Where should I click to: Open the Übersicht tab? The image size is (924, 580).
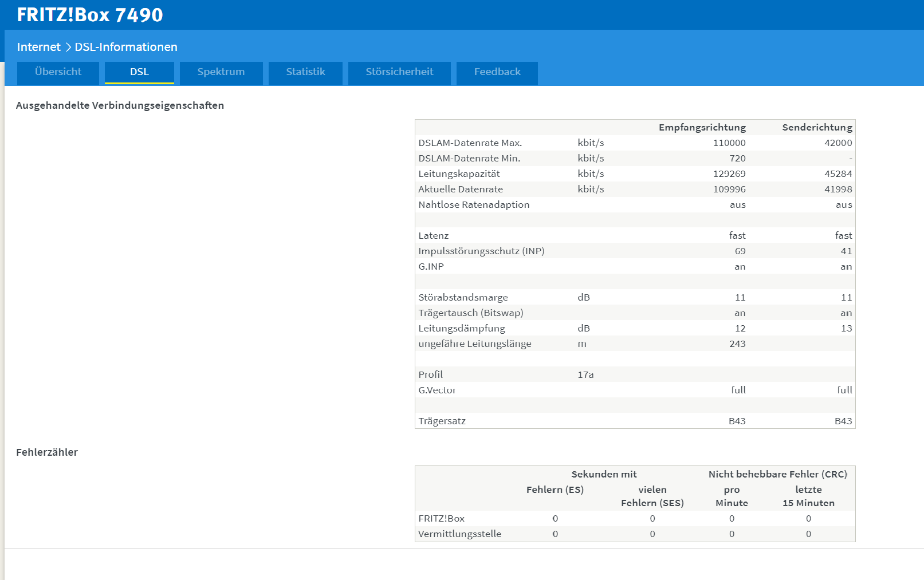point(58,73)
